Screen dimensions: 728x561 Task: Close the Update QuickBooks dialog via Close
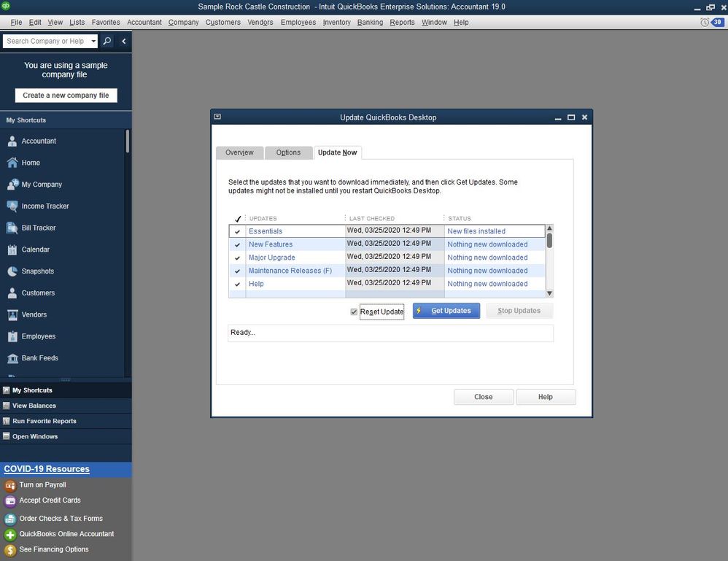point(484,397)
